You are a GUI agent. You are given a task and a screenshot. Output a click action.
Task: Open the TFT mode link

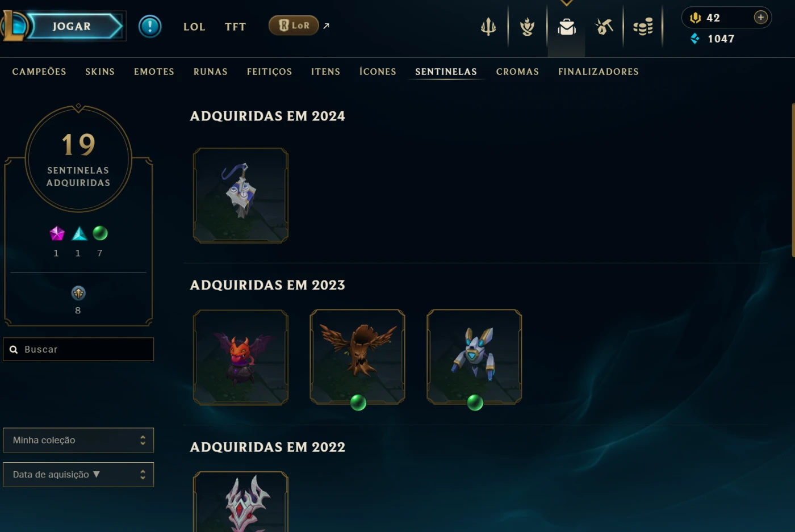tap(235, 27)
